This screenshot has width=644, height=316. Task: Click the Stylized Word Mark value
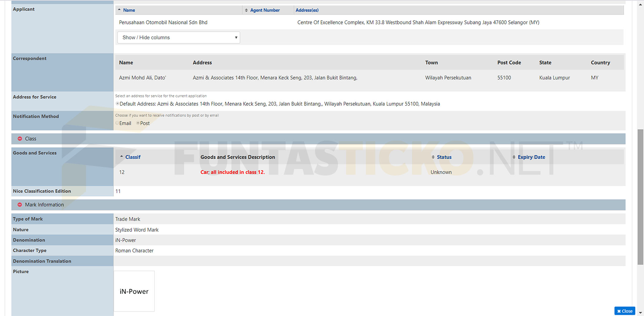pyautogui.click(x=137, y=230)
